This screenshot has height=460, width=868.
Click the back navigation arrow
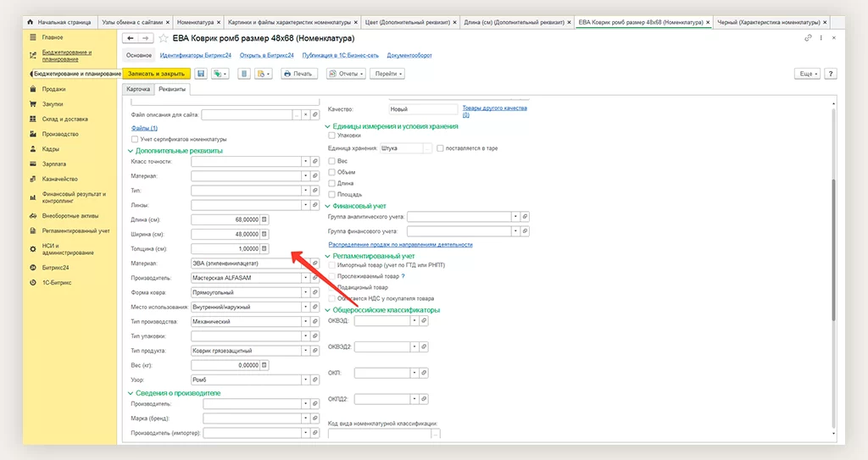[129, 38]
